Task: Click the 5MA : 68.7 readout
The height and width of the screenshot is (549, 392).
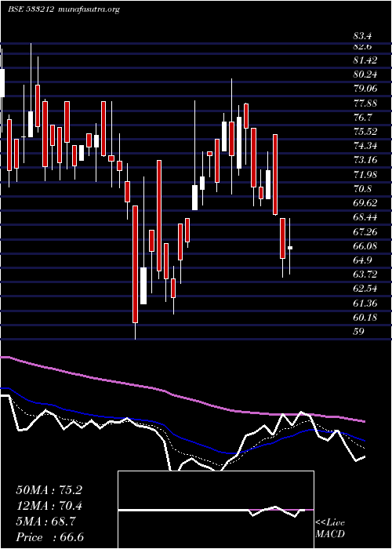Action: (x=45, y=522)
